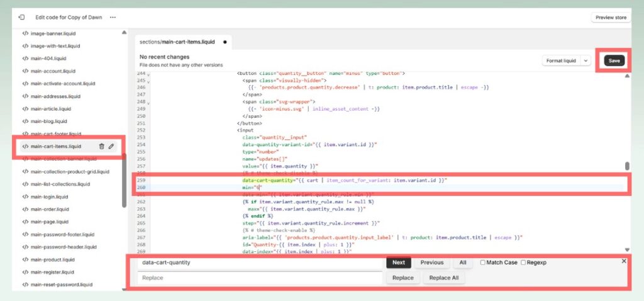Click the min= attribute on line 260
Image resolution: width=644 pixels, height=301 pixels.
click(252, 188)
